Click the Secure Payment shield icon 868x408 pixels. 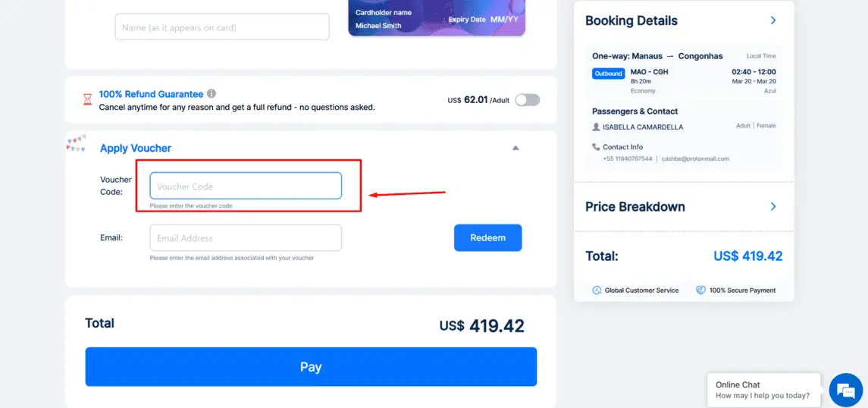[701, 290]
